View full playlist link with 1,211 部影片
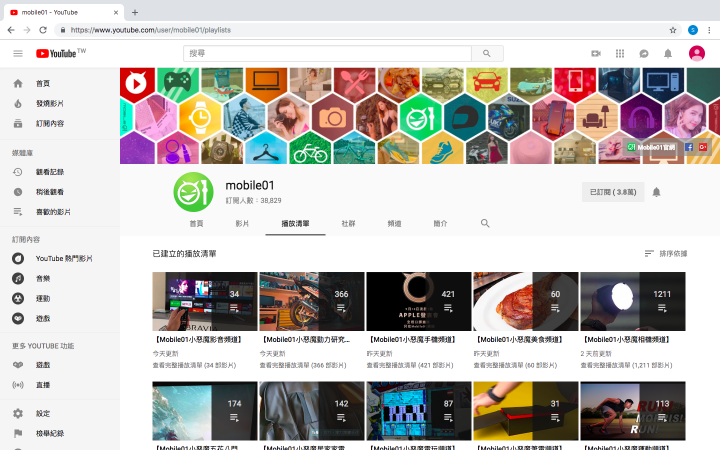Image resolution: width=720 pixels, height=450 pixels. pos(626,366)
